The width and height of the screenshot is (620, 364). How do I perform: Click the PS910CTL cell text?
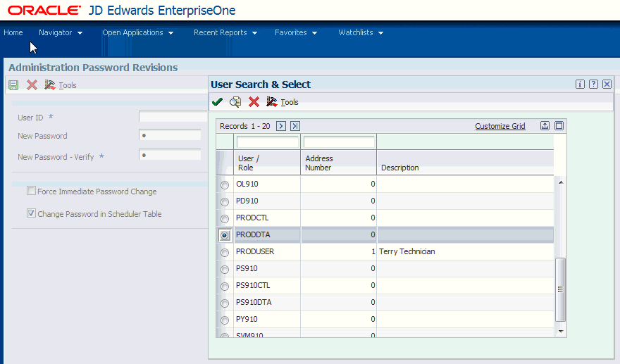(253, 285)
